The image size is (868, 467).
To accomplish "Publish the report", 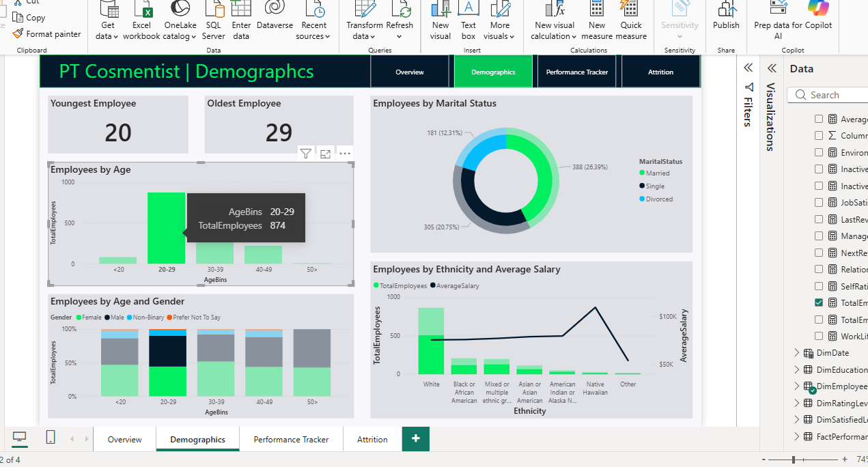I will coord(726,16).
